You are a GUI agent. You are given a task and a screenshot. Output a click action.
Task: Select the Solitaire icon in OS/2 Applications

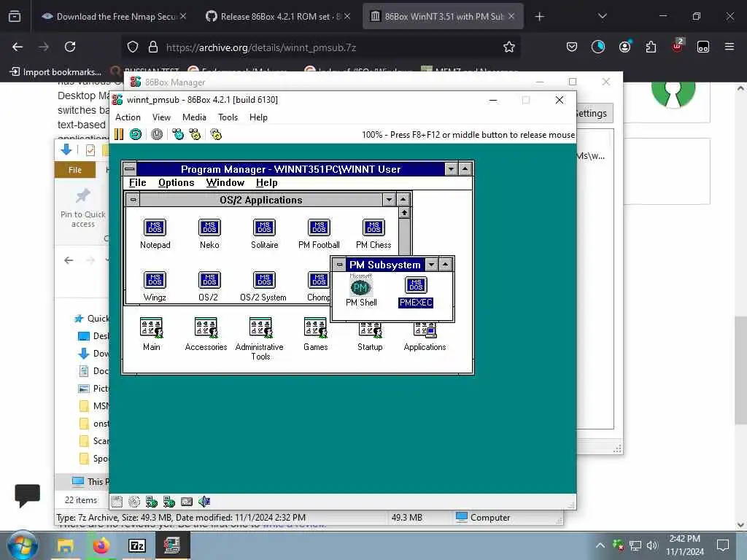pyautogui.click(x=264, y=234)
